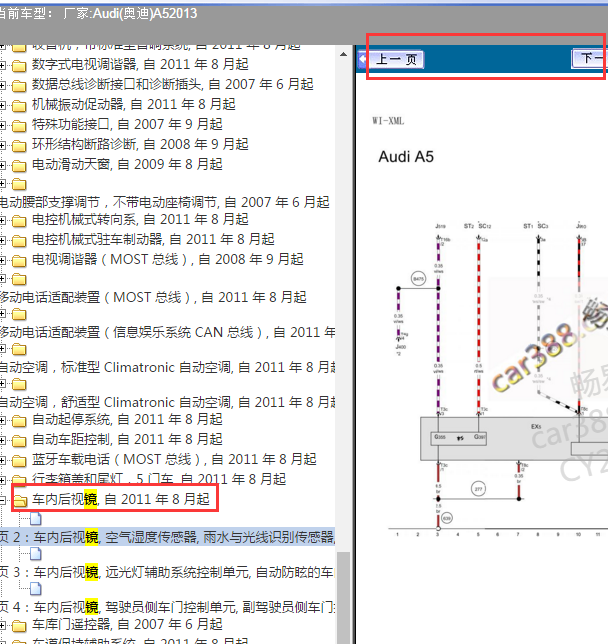The image size is (608, 644).
Task: Open folder icon for 电视调谐器 MOST 总线
Action: coord(19,261)
